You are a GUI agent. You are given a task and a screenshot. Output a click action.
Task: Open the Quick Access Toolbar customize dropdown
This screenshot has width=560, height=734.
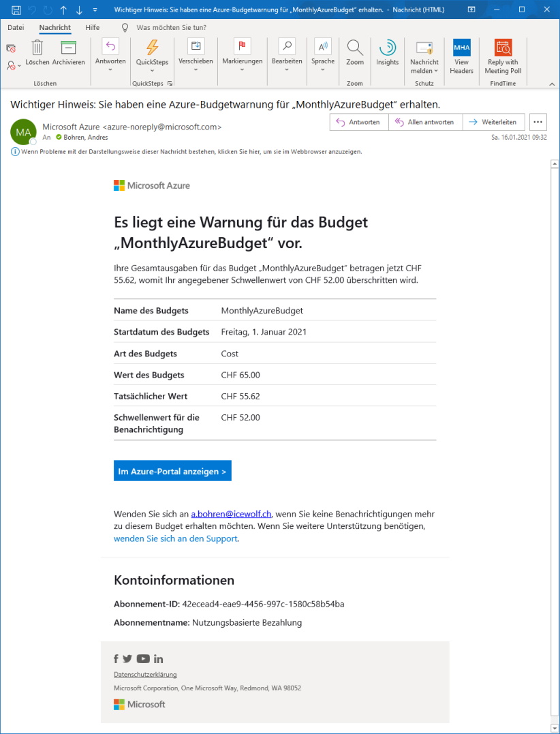pyautogui.click(x=95, y=10)
